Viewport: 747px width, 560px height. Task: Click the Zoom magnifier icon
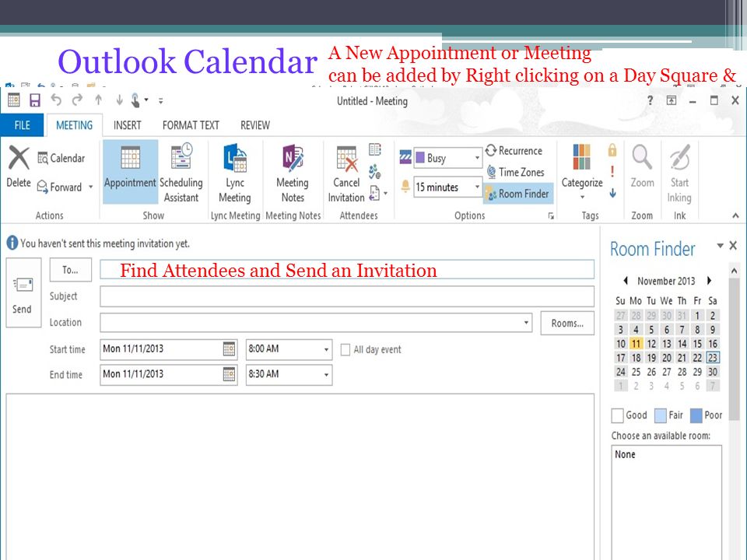[x=642, y=157]
